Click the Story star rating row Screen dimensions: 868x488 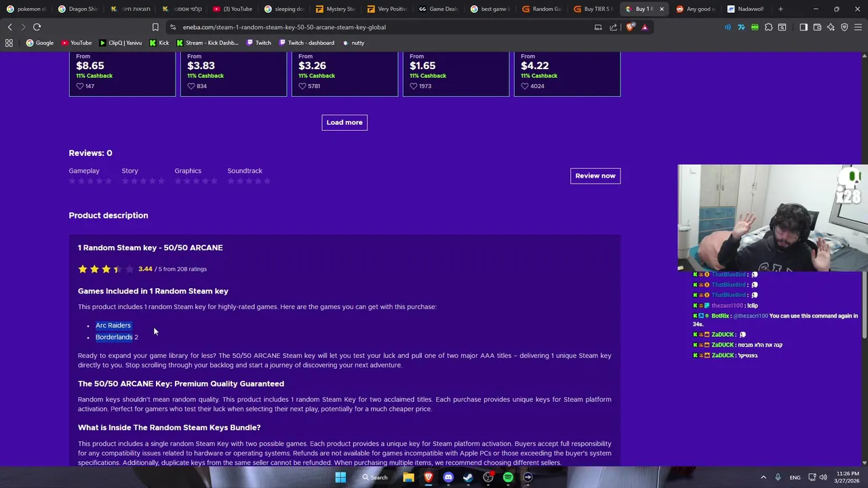click(x=143, y=181)
